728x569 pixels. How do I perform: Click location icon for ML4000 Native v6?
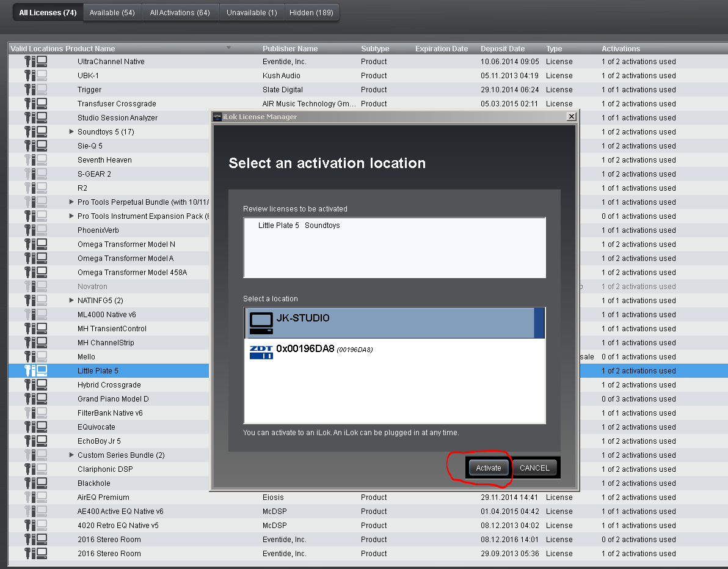pos(36,315)
